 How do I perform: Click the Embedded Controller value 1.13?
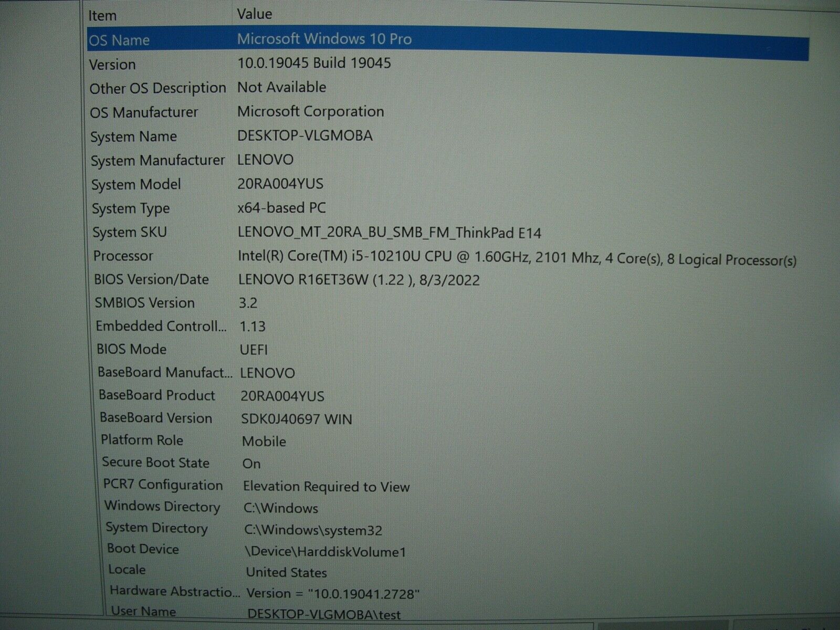[253, 326]
